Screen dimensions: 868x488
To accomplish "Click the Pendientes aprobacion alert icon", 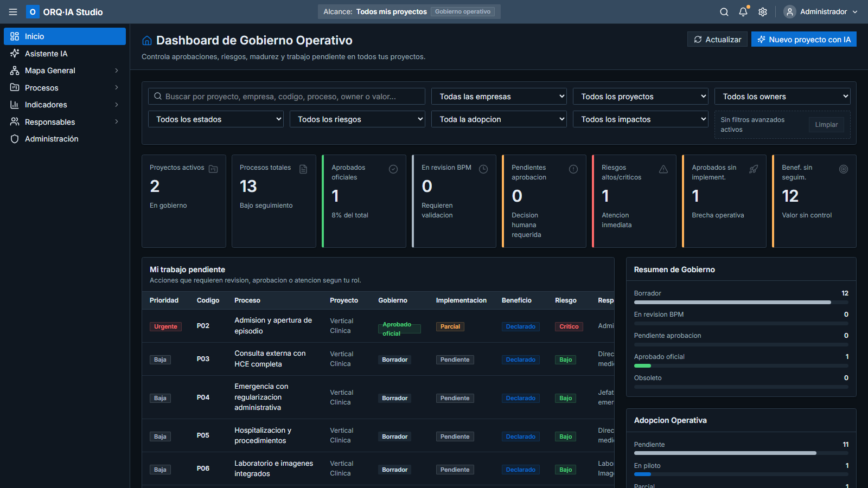I will coord(573,169).
